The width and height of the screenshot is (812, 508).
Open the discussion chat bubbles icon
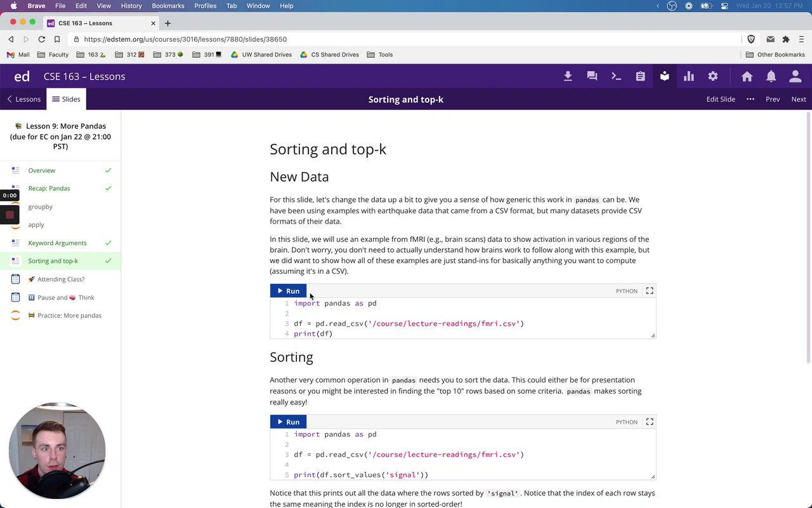tap(592, 76)
